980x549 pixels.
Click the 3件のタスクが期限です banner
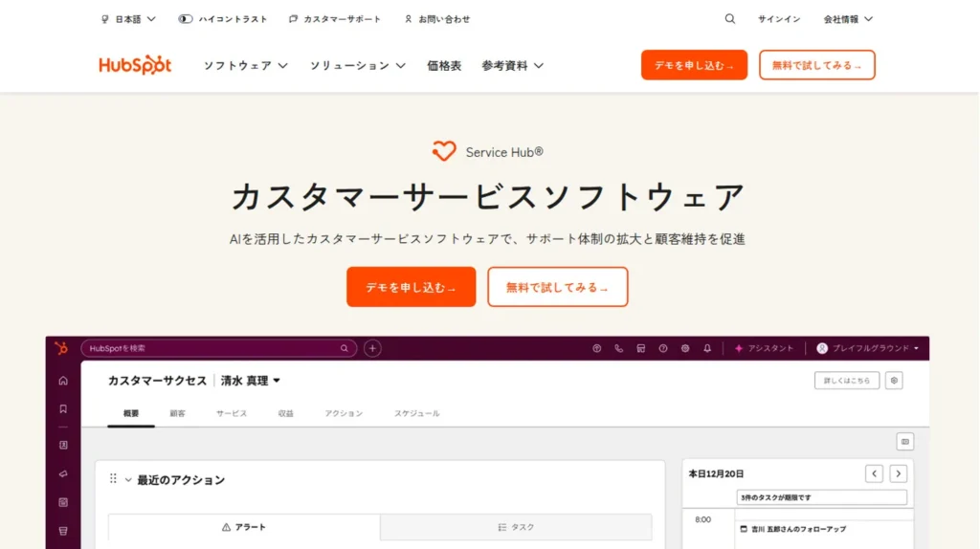(x=821, y=497)
